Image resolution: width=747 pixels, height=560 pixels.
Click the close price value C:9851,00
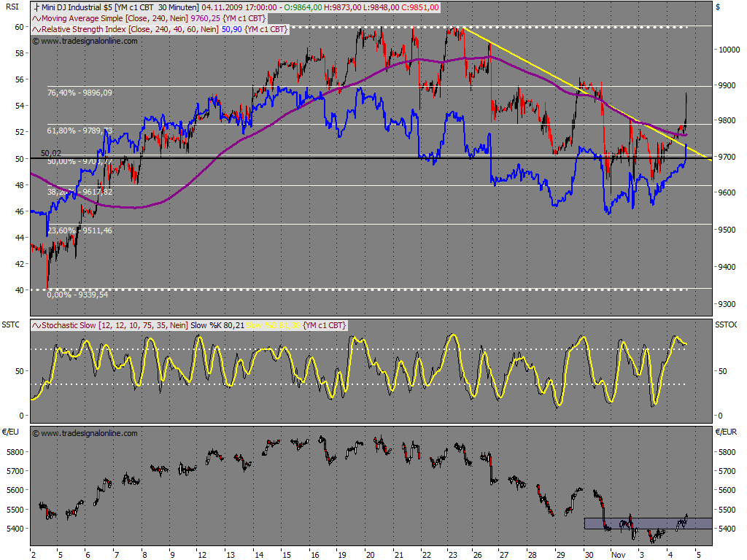click(419, 7)
